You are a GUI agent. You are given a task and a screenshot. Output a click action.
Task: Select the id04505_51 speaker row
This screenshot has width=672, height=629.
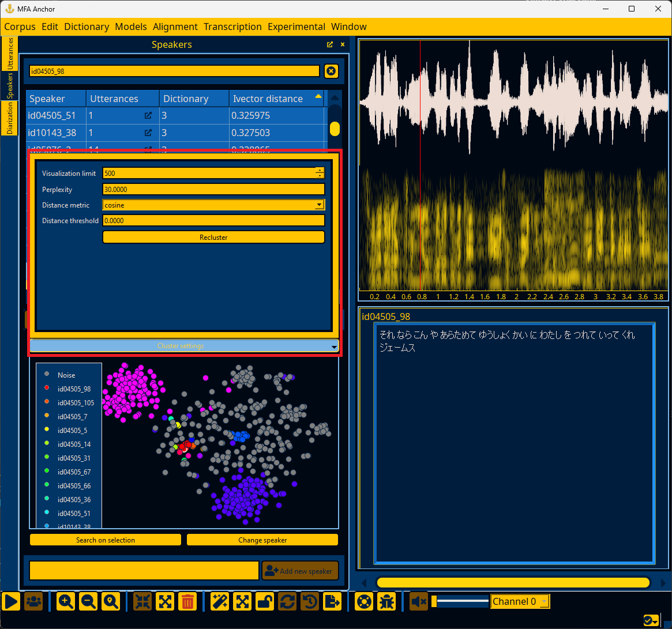[175, 115]
